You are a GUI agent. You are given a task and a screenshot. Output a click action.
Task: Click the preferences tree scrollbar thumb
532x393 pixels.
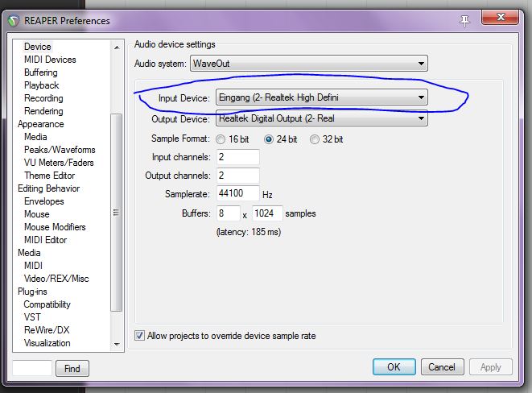click(x=117, y=213)
